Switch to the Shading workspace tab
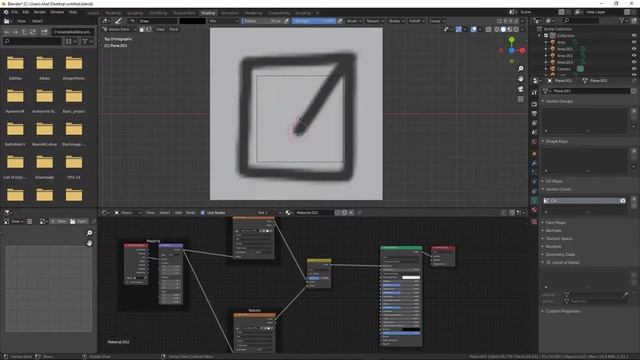640x360 pixels. point(208,13)
